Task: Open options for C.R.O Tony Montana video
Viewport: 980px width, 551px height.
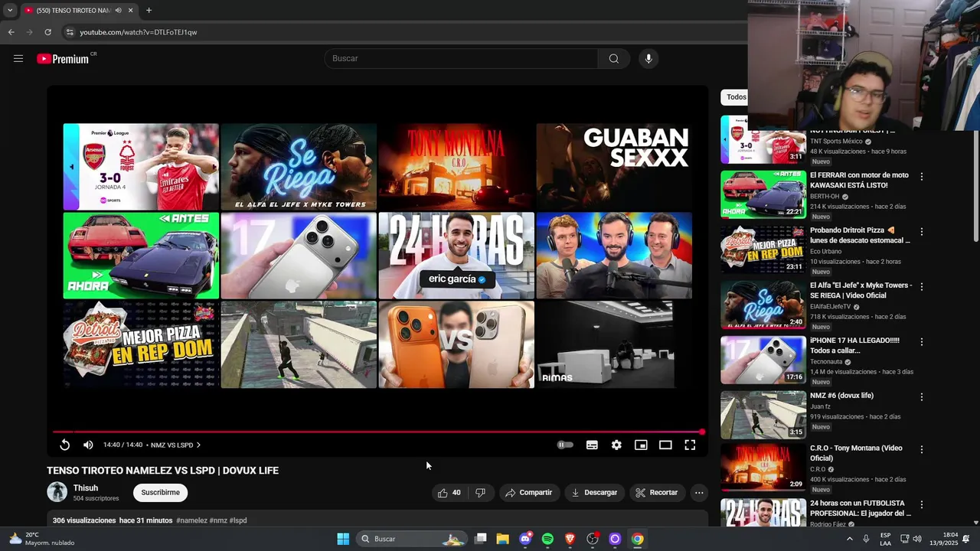Action: tap(922, 449)
